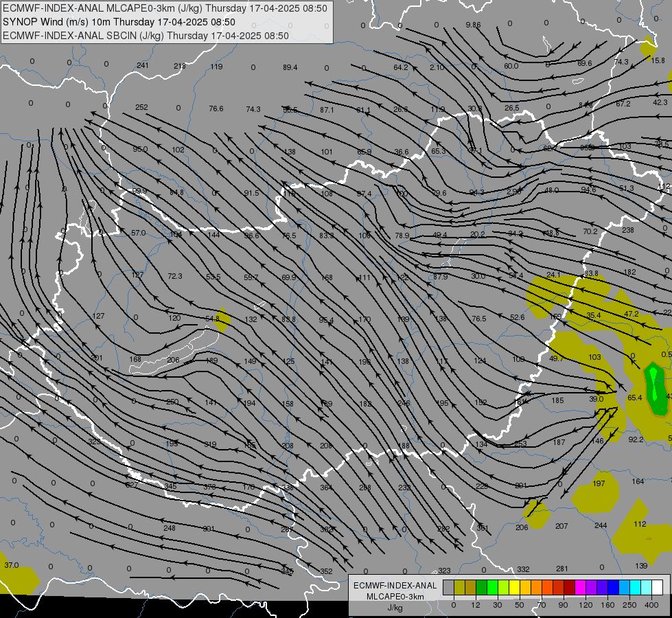Click the map value '24.1'
The image size is (672, 618).
(554, 275)
